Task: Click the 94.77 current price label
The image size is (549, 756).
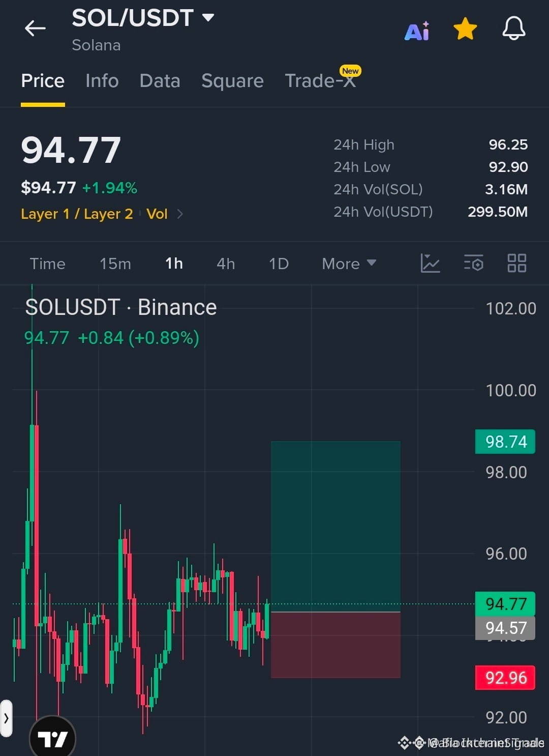Action: [505, 604]
